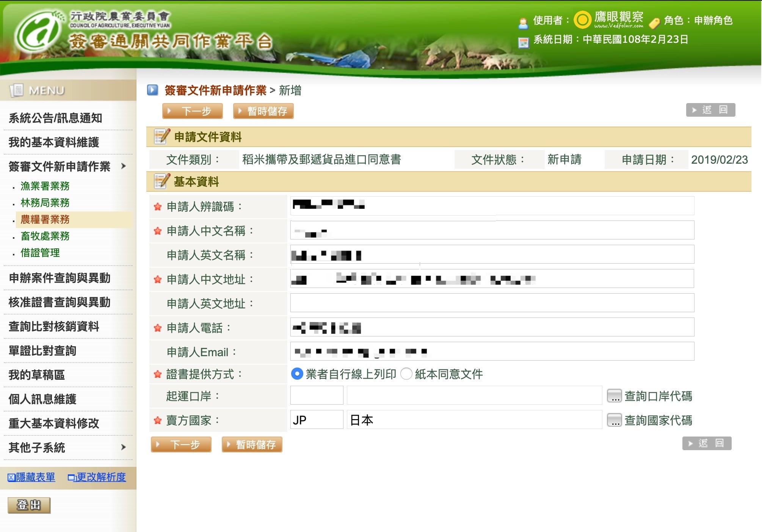
Task: Open 我的草稿區 menu item
Action: tap(37, 375)
